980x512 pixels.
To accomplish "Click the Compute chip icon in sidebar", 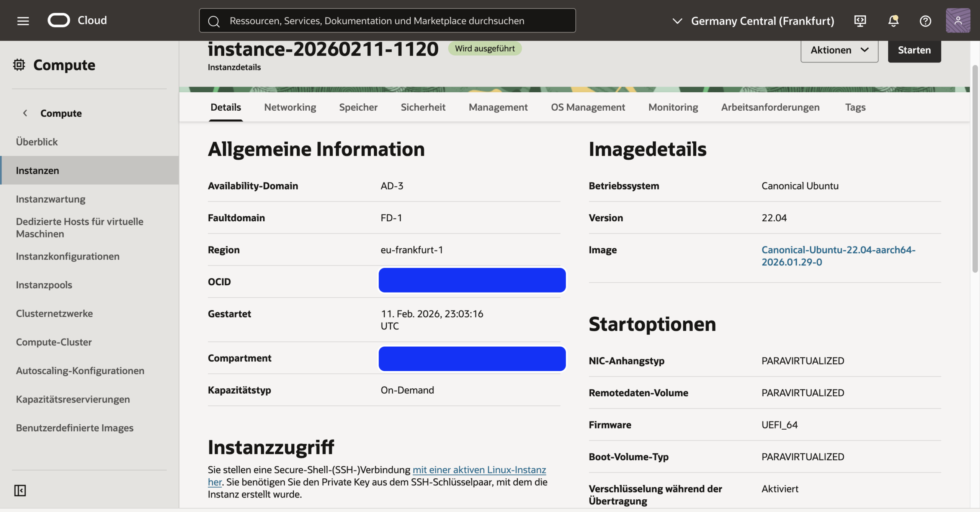I will pyautogui.click(x=19, y=65).
